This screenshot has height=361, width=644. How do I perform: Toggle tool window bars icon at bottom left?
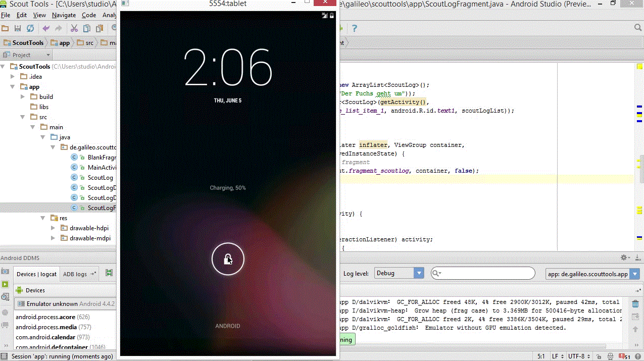click(5, 356)
